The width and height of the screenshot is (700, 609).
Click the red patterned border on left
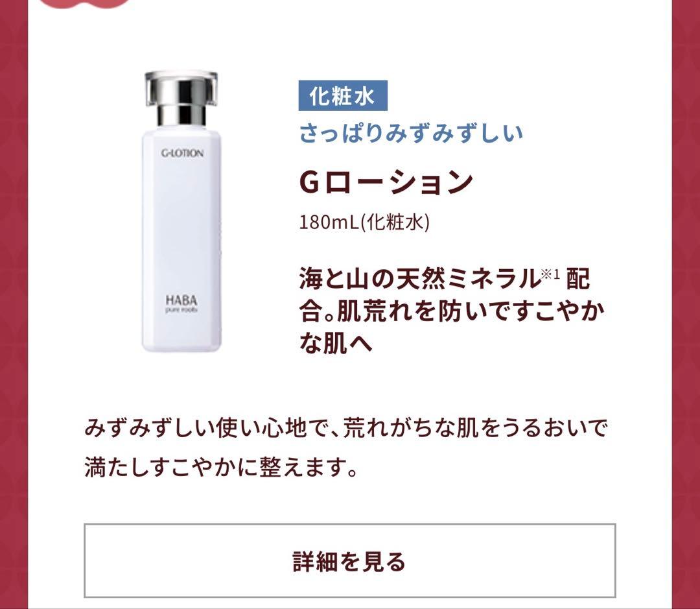pos(14,304)
